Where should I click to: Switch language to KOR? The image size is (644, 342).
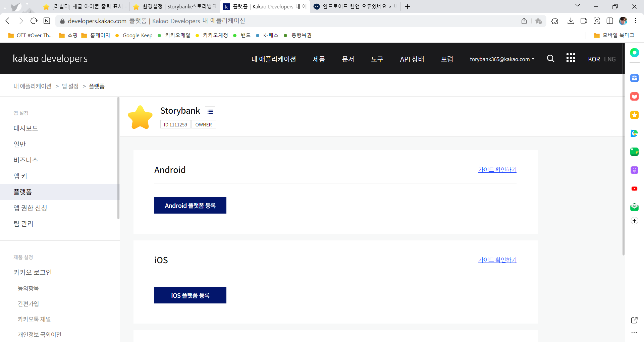coord(594,59)
